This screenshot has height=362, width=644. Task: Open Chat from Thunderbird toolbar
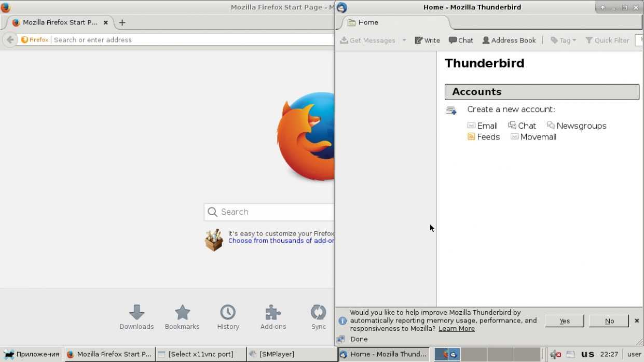pos(461,40)
